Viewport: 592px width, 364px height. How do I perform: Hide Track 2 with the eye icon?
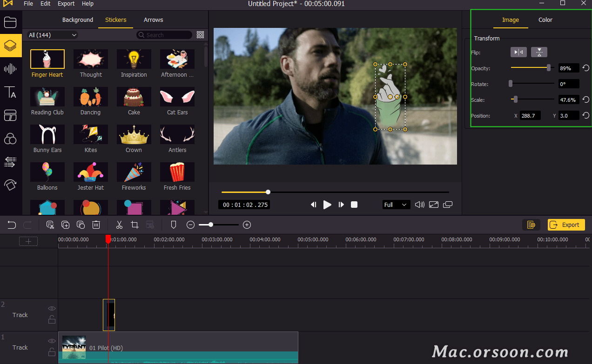(52, 308)
